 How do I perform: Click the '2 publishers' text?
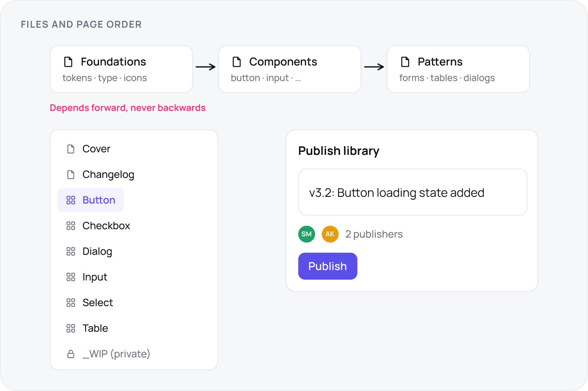tap(374, 234)
